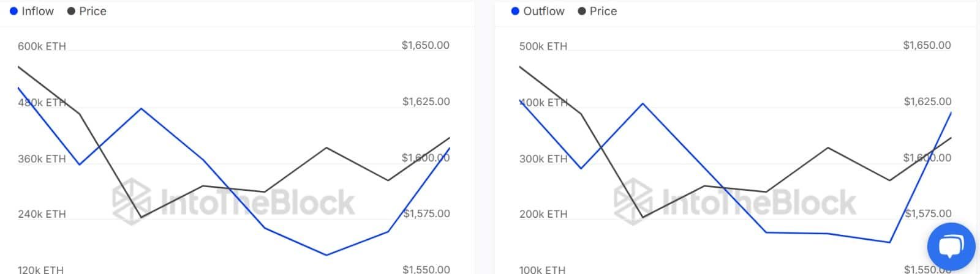Click dark Price dot in Inflow chart legend

(71, 11)
